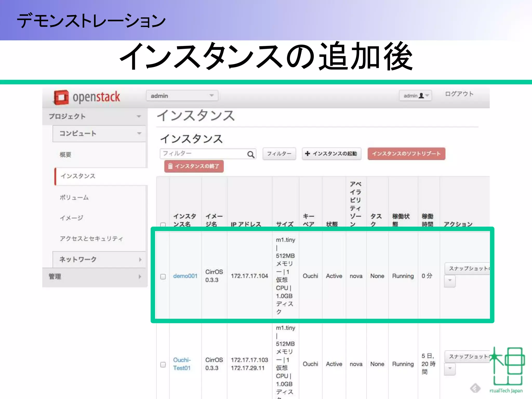Toggle the select-all checkbox in table header

coord(163,225)
